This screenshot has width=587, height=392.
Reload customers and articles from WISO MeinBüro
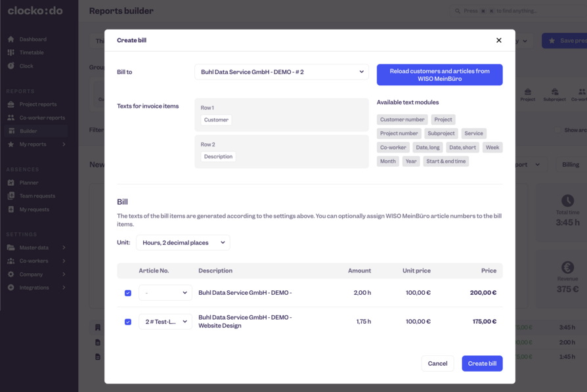pyautogui.click(x=439, y=75)
